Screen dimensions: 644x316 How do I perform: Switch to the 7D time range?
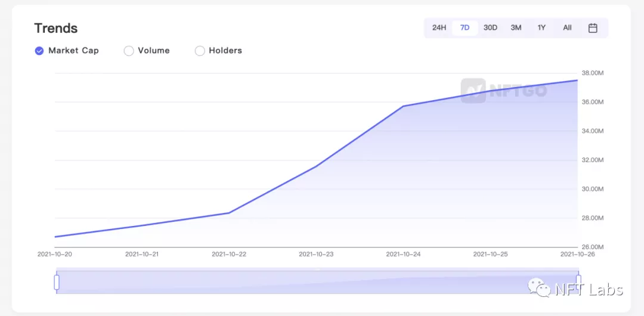pyautogui.click(x=465, y=28)
